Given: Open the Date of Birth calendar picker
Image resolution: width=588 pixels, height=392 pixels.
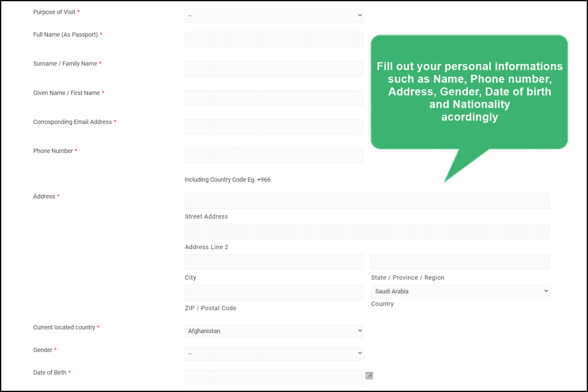Looking at the screenshot, I should [x=369, y=376].
